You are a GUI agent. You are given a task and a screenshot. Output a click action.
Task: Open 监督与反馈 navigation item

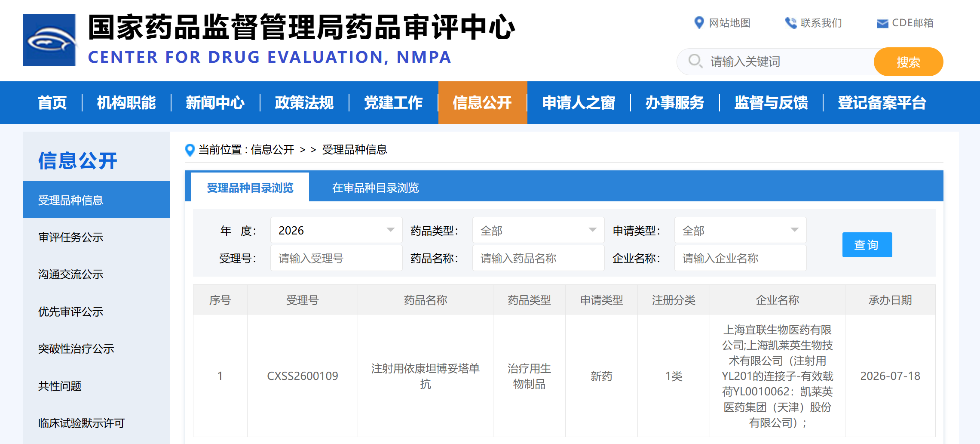[x=771, y=103]
